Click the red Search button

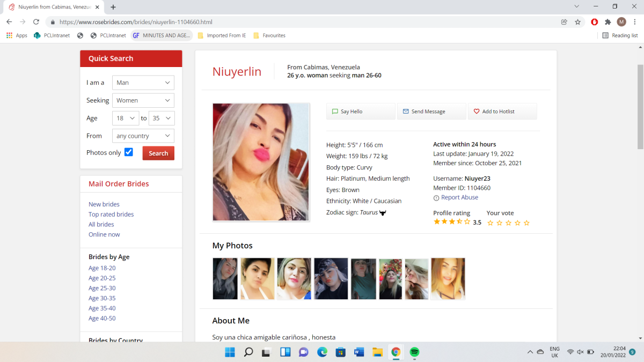158,153
